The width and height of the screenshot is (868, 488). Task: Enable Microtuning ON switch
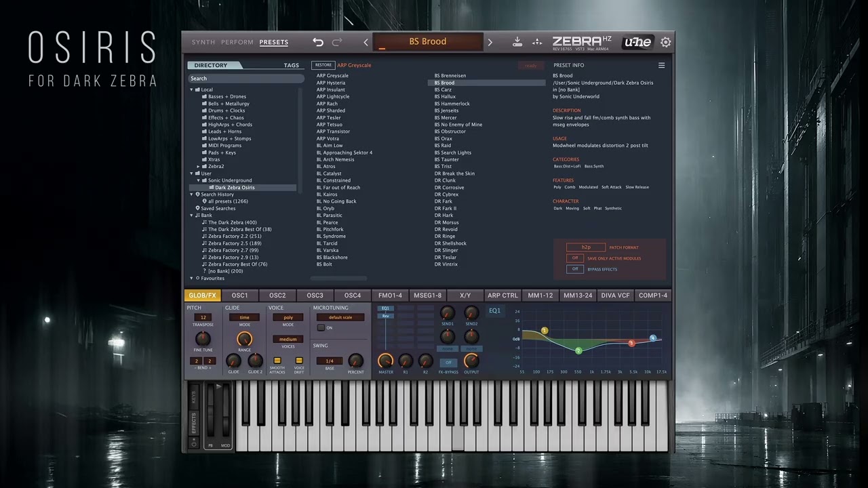(321, 328)
